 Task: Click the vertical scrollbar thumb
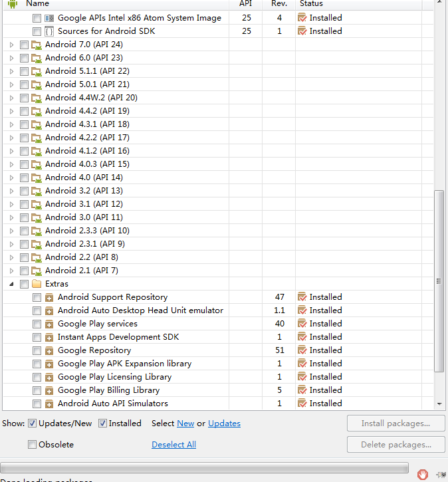(439, 281)
